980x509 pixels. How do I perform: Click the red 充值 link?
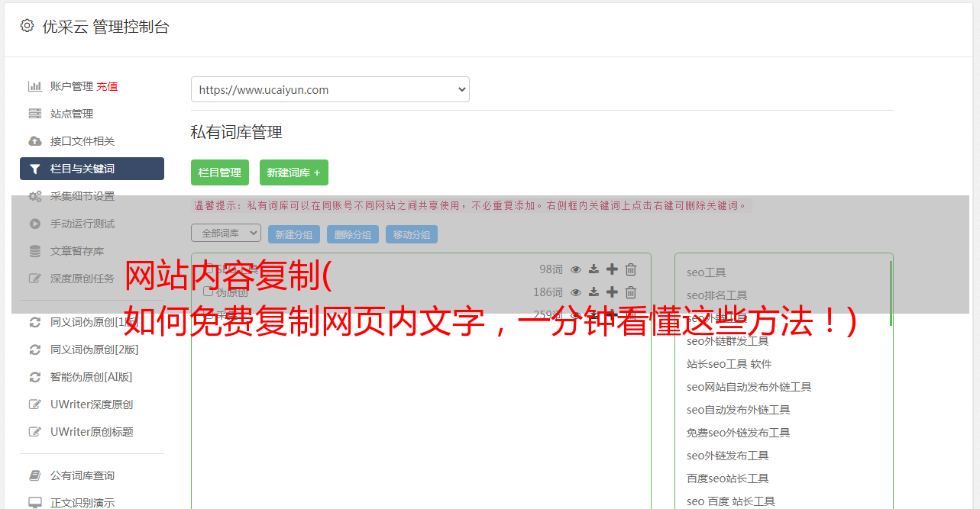[x=107, y=86]
